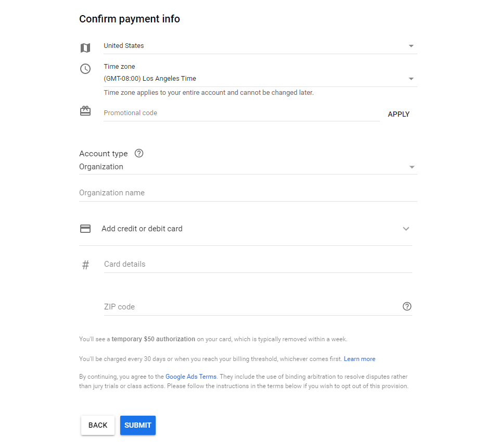Click the clock icon next to Time zone
Image resolution: width=481 pixels, height=448 pixels.
click(85, 68)
